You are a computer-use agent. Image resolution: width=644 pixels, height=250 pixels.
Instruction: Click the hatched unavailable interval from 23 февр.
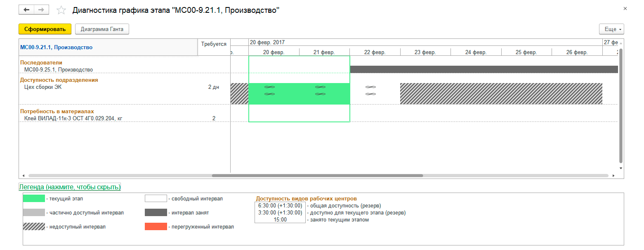501,94
